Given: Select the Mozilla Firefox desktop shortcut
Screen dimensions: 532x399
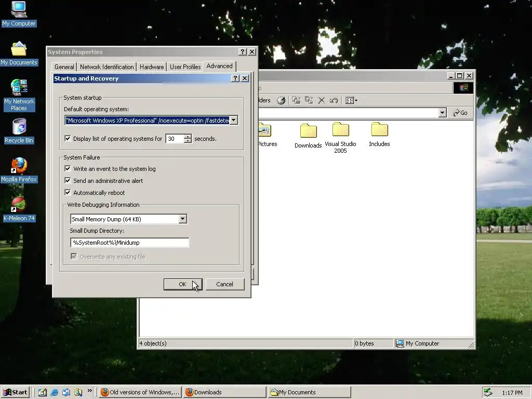Looking at the screenshot, I should pos(19,170).
